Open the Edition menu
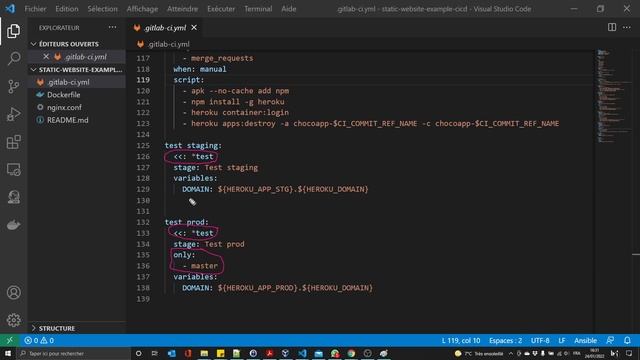 click(67, 9)
